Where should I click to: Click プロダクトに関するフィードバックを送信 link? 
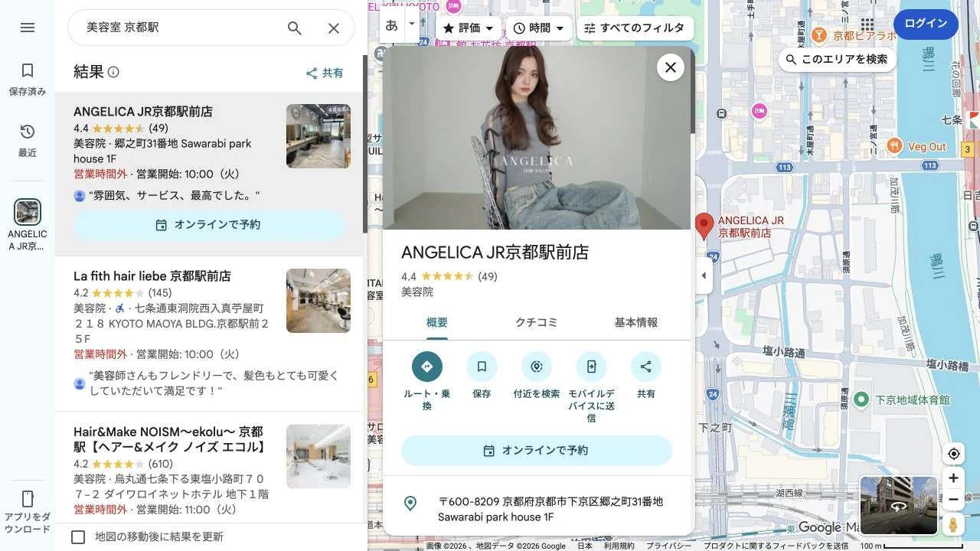pos(776,546)
